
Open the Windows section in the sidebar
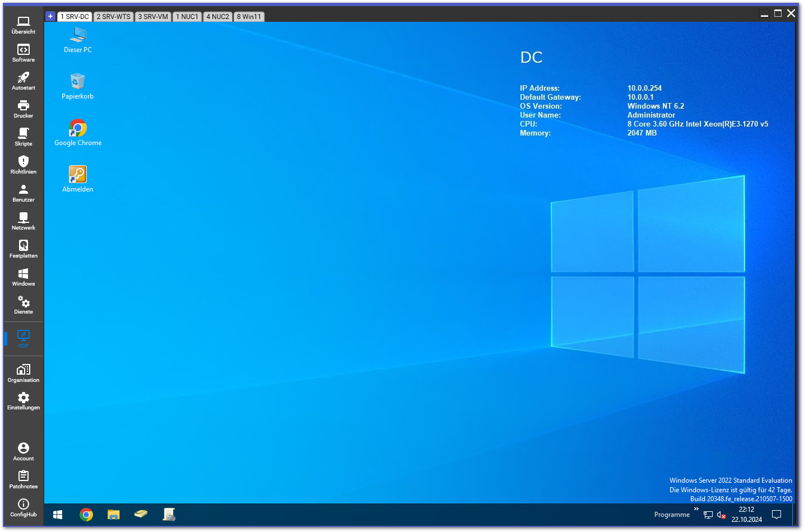coord(24,277)
